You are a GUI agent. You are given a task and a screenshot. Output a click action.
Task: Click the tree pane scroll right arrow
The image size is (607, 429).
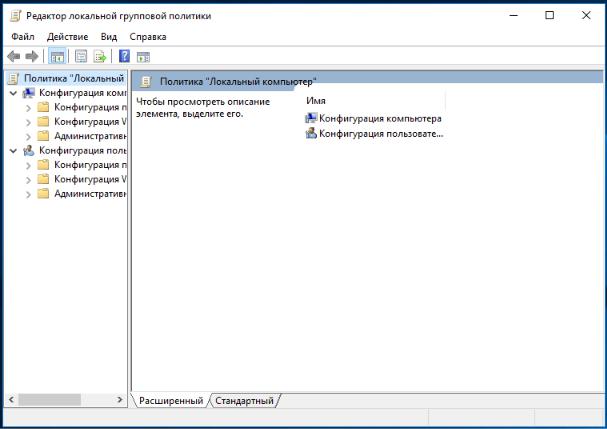pyautogui.click(x=120, y=400)
